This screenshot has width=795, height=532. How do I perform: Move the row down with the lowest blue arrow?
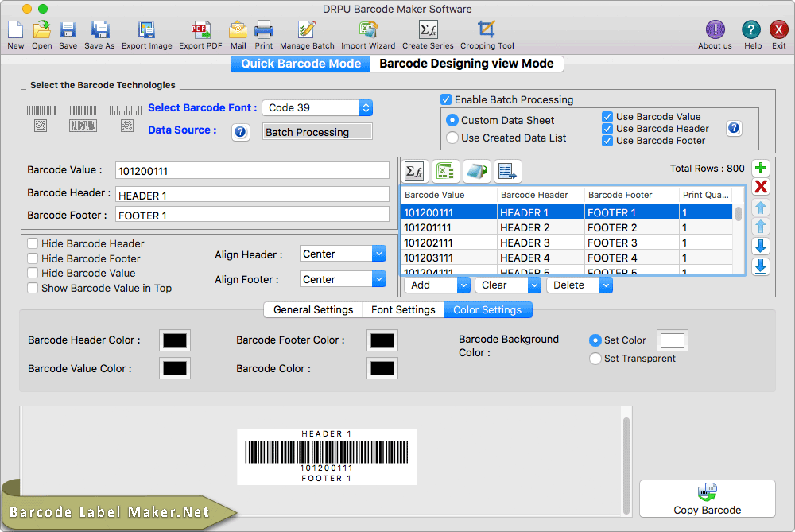point(761,266)
